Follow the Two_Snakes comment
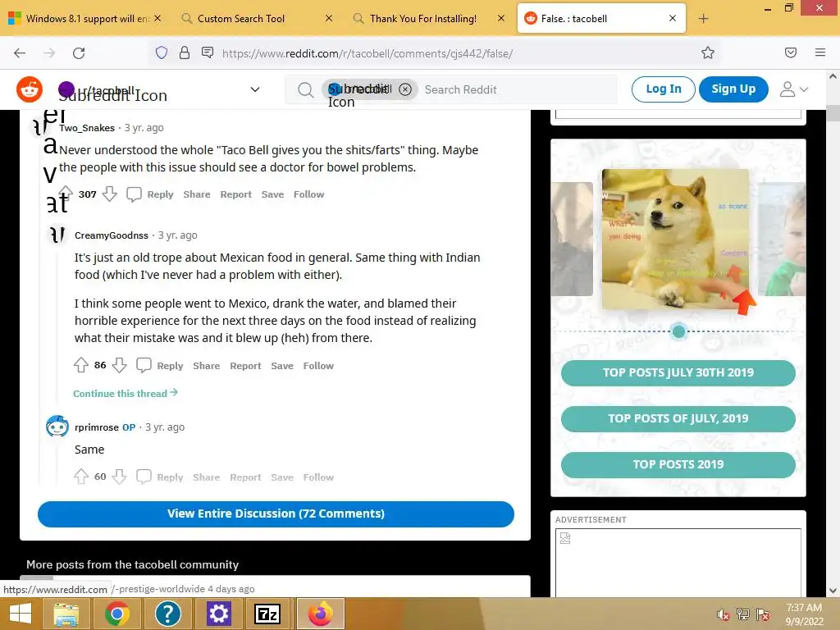This screenshot has height=630, width=840. [308, 194]
